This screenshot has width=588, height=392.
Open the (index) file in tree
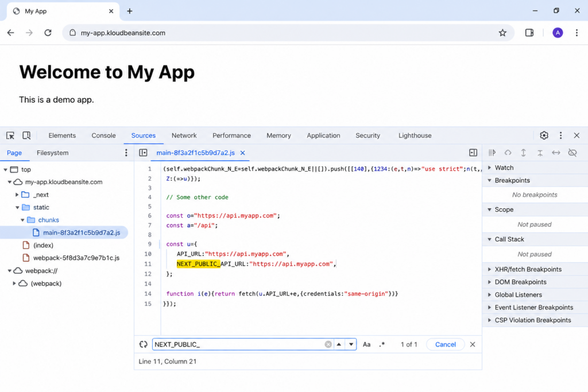point(43,246)
